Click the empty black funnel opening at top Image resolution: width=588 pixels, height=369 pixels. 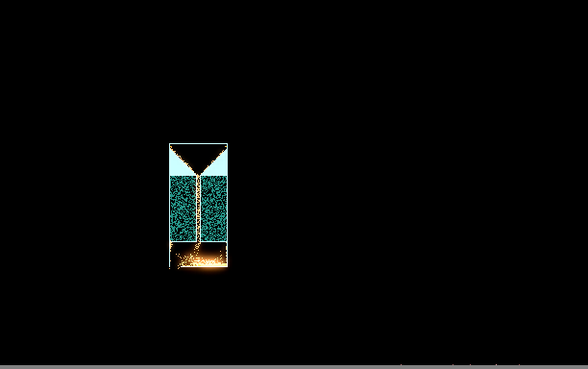[198, 154]
